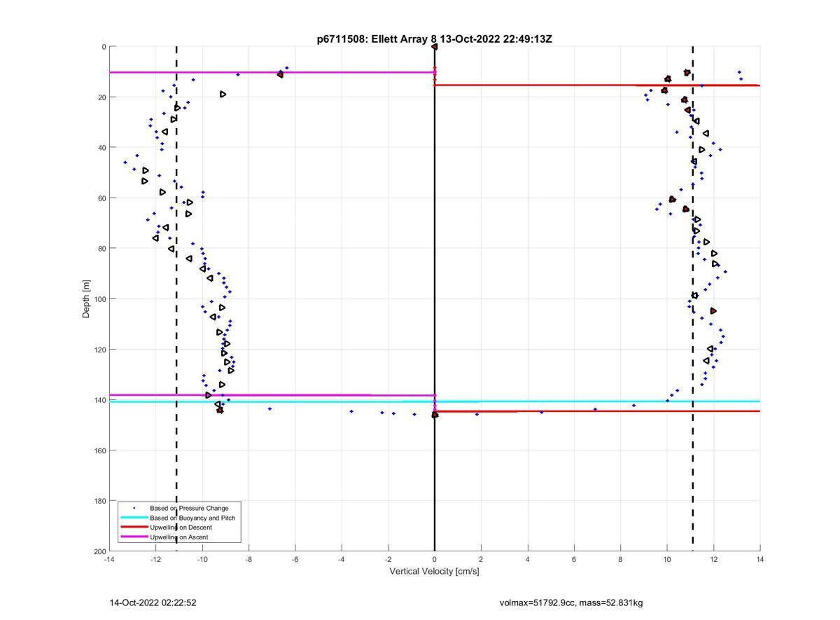Viewport: 840px width, 620px height.
Task: Click the depth tick label 120
Action: [x=99, y=350]
